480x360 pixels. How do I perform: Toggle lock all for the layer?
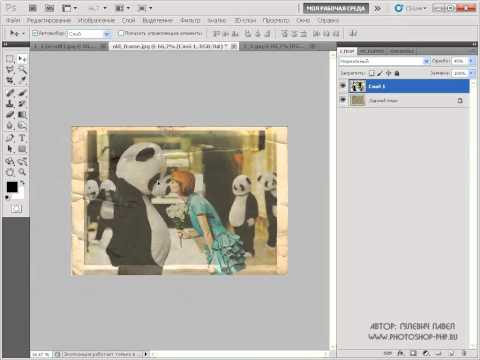[397, 73]
